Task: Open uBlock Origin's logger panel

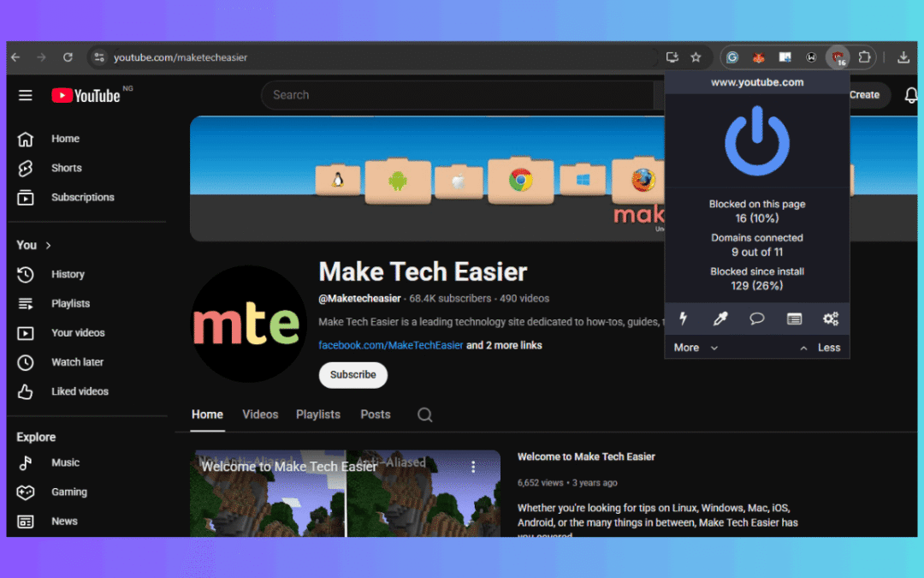Action: tap(794, 319)
